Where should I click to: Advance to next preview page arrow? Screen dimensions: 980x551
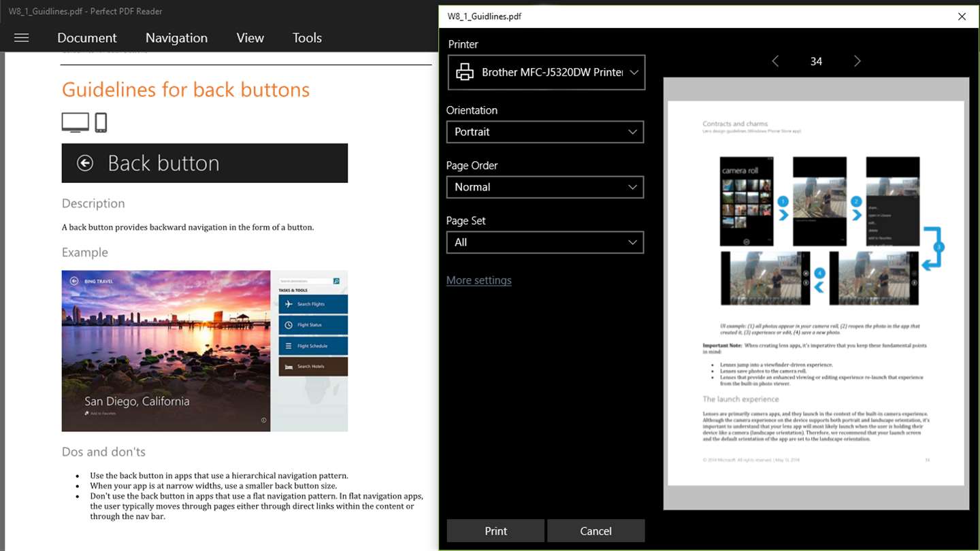(x=857, y=61)
